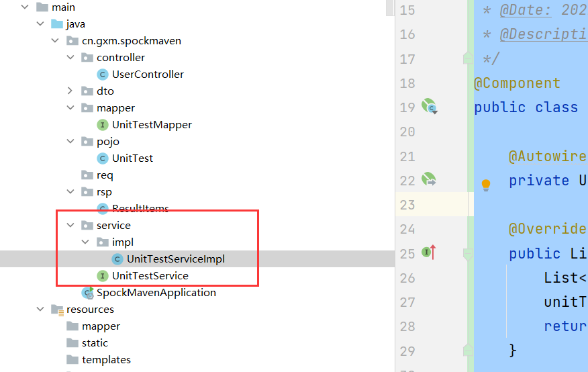This screenshot has width=588, height=372.
Task: Click the UnitTestService interface icon
Action: pyautogui.click(x=103, y=275)
